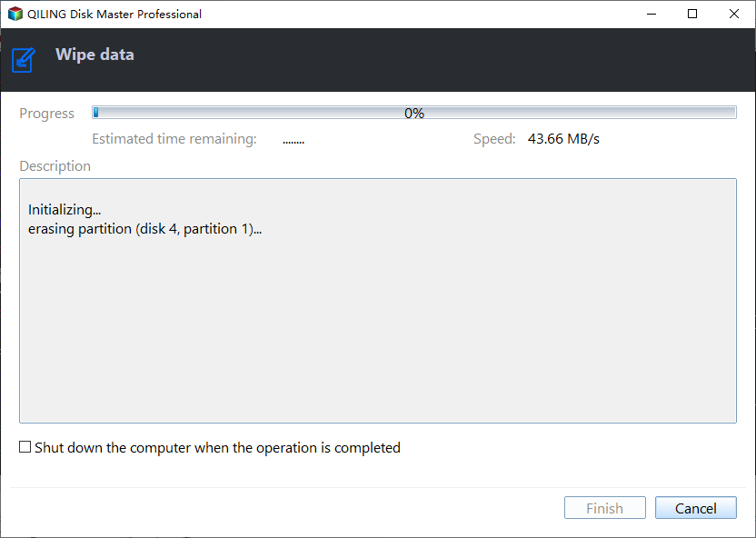
Task: Click the wipe progress bar
Action: point(414,113)
